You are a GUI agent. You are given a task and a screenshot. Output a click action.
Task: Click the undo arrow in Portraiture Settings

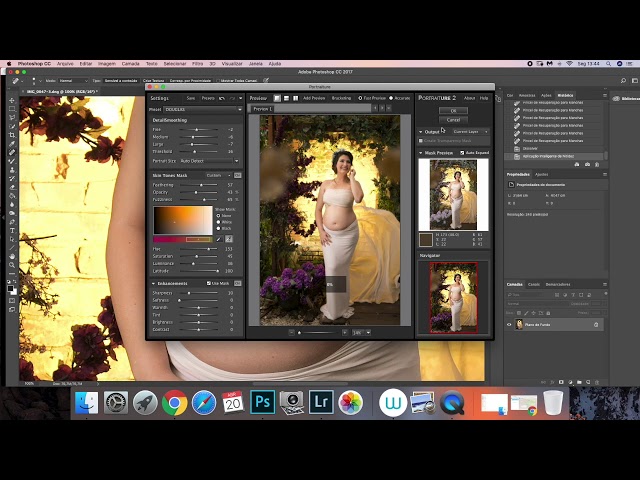(x=222, y=98)
